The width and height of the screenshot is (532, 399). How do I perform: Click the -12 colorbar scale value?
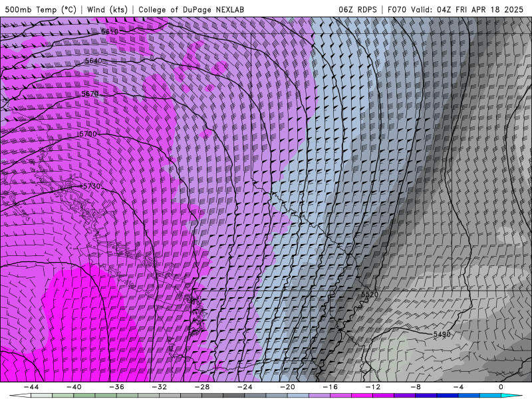(x=373, y=387)
